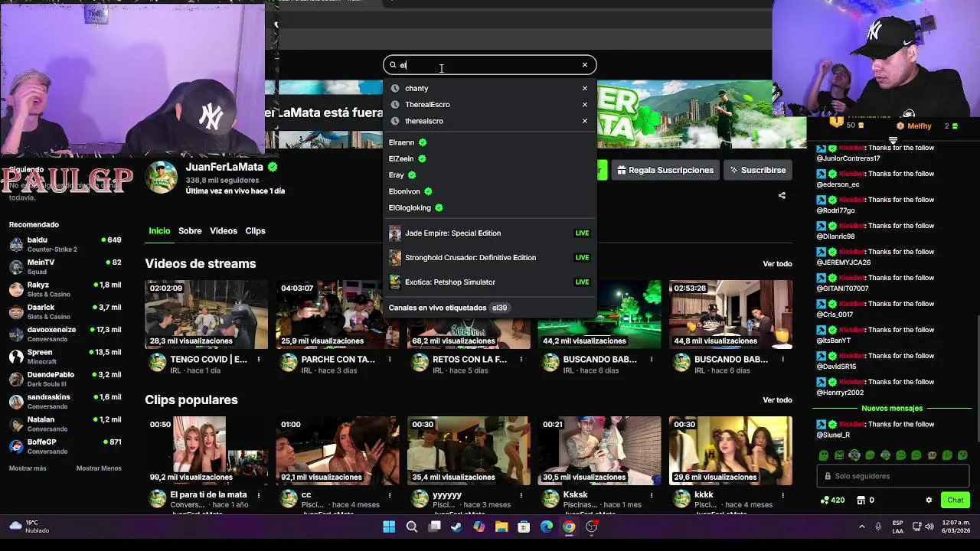
Task: Click the Regala Suscripciones button
Action: pos(665,170)
